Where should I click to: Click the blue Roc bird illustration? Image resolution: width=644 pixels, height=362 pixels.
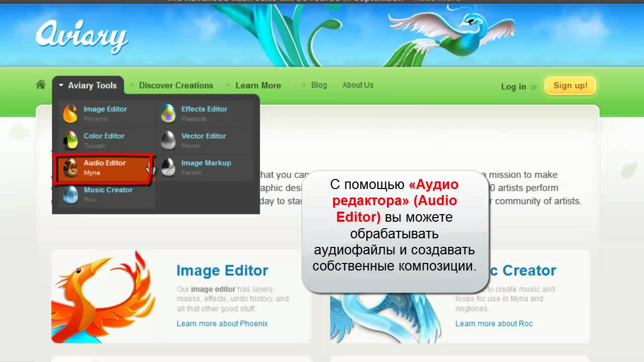[385, 317]
